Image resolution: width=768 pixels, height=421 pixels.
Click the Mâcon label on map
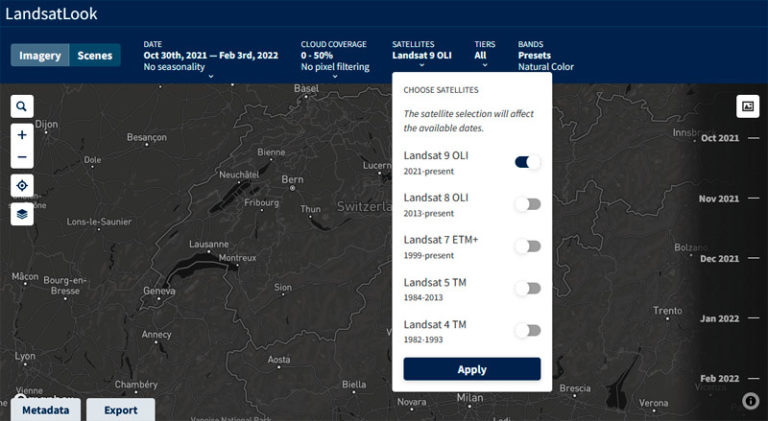pos(25,277)
